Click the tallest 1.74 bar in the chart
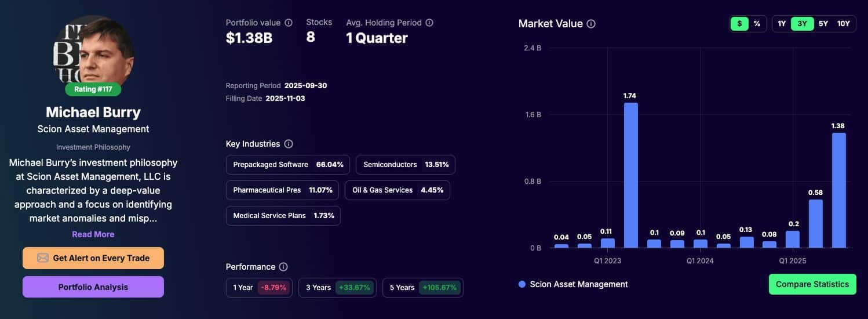Viewport: 868px width, 319px height. coord(630,175)
